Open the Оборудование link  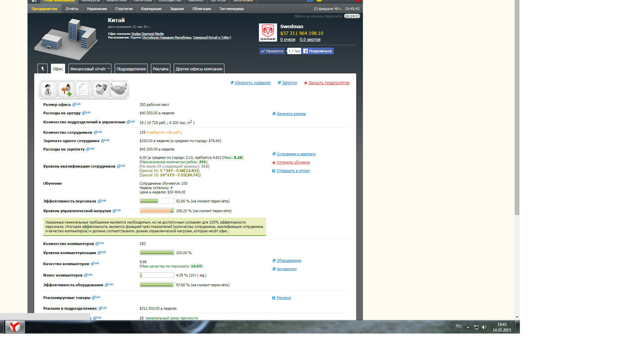coord(289,261)
